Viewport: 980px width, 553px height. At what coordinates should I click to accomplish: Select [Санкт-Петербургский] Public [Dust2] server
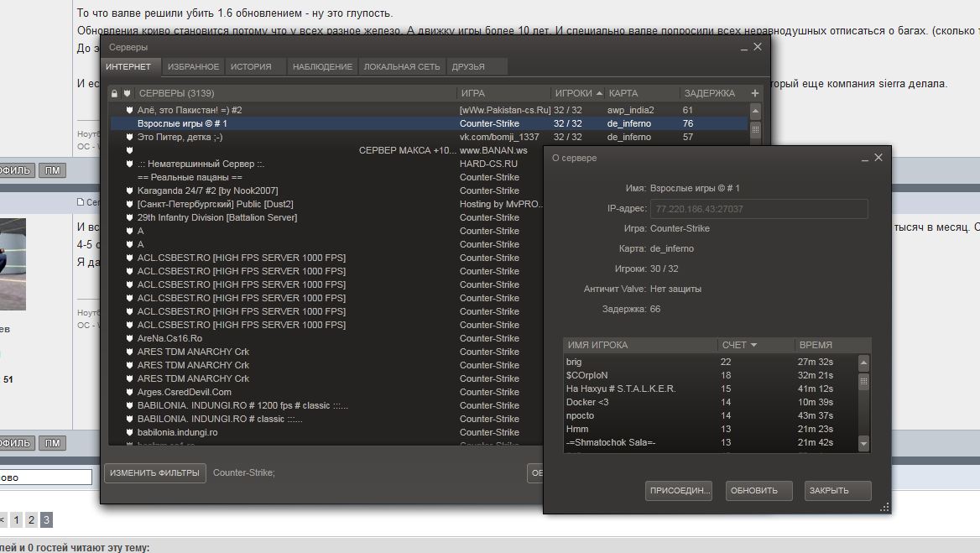coord(215,204)
